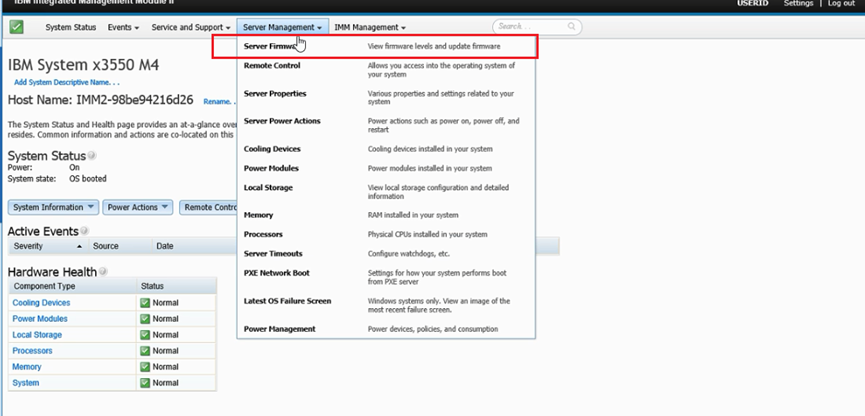Click the Status column header

point(176,286)
